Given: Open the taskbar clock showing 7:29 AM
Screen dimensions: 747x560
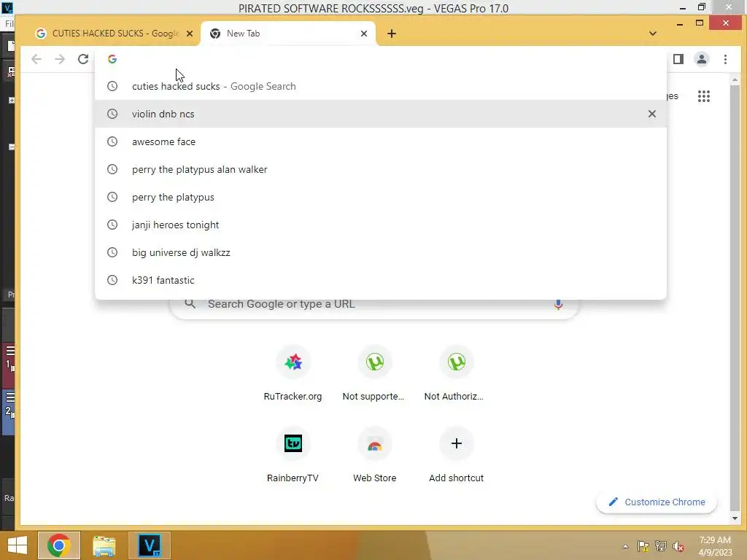Looking at the screenshot, I should coord(715,546).
